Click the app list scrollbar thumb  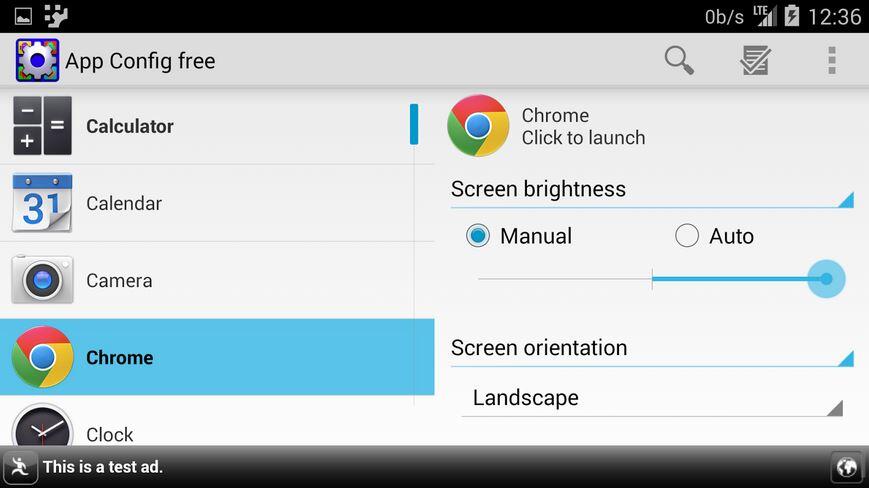tap(414, 124)
